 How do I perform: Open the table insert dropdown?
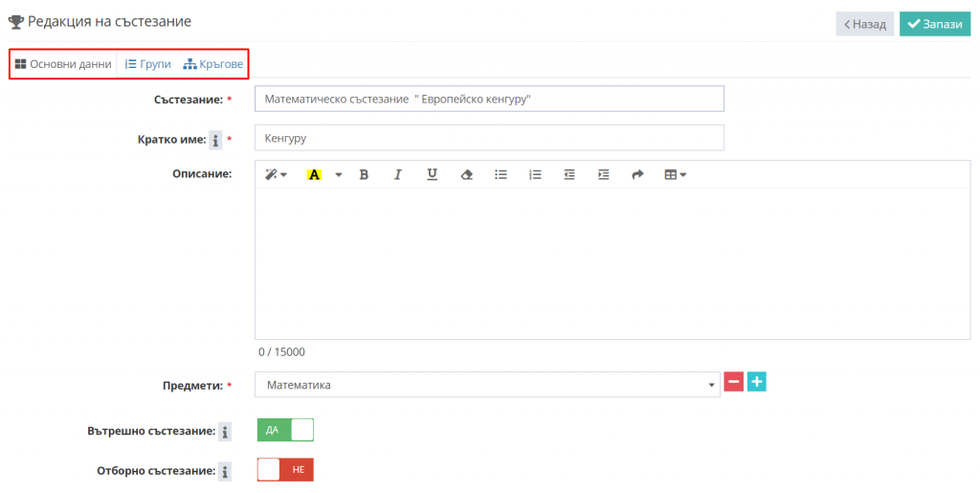676,175
